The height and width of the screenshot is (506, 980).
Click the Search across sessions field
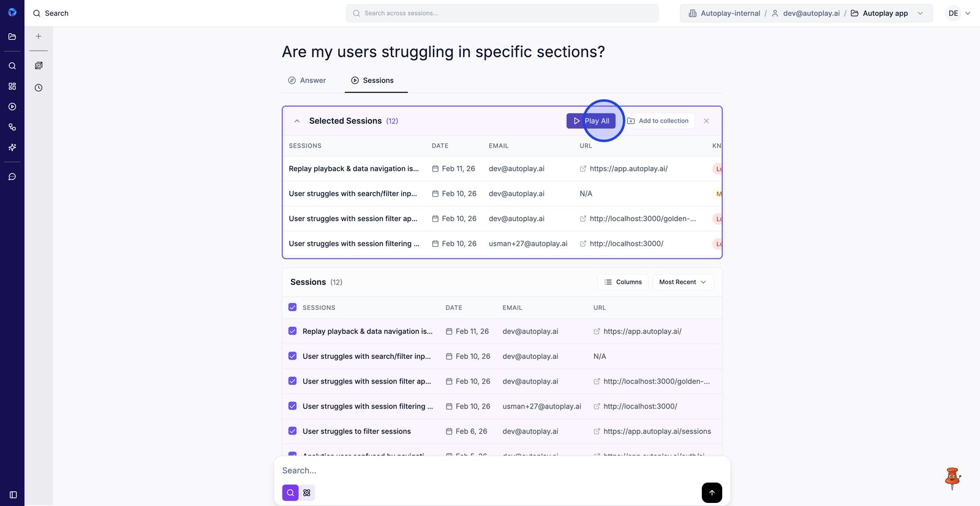point(502,13)
